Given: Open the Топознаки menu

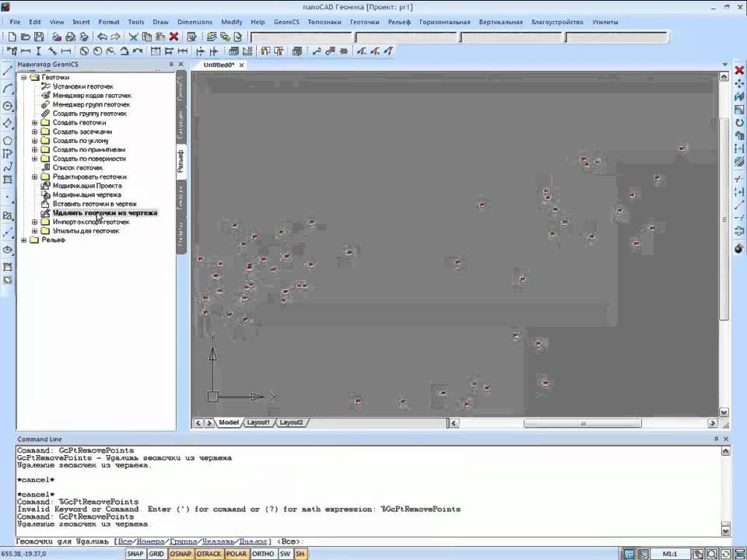Looking at the screenshot, I should (x=324, y=22).
